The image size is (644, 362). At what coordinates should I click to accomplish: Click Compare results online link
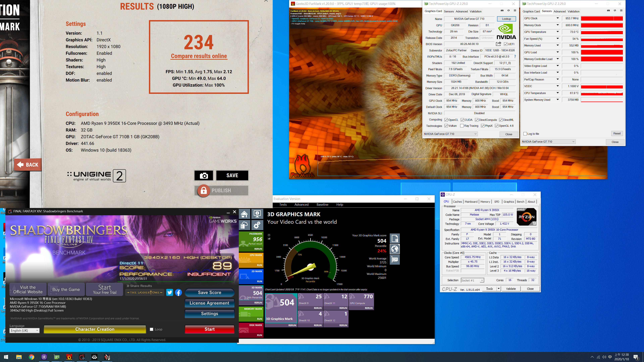pos(199,56)
